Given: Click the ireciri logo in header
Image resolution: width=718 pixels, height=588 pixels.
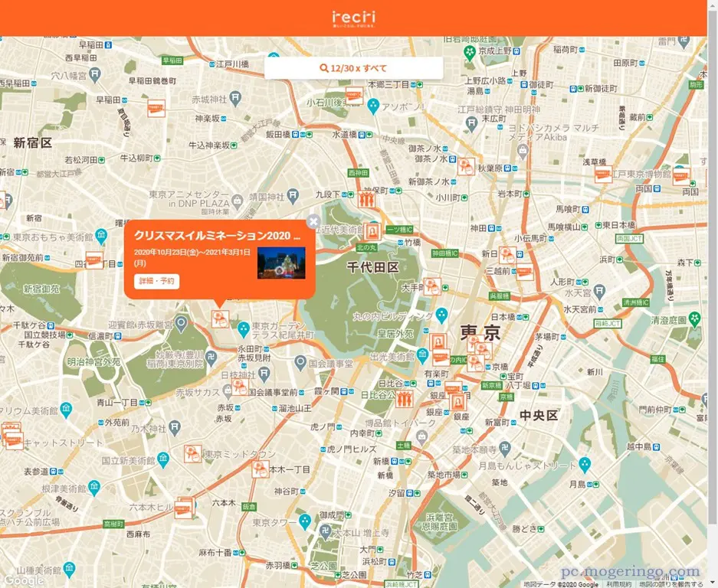Looking at the screenshot, I should pyautogui.click(x=353, y=18).
